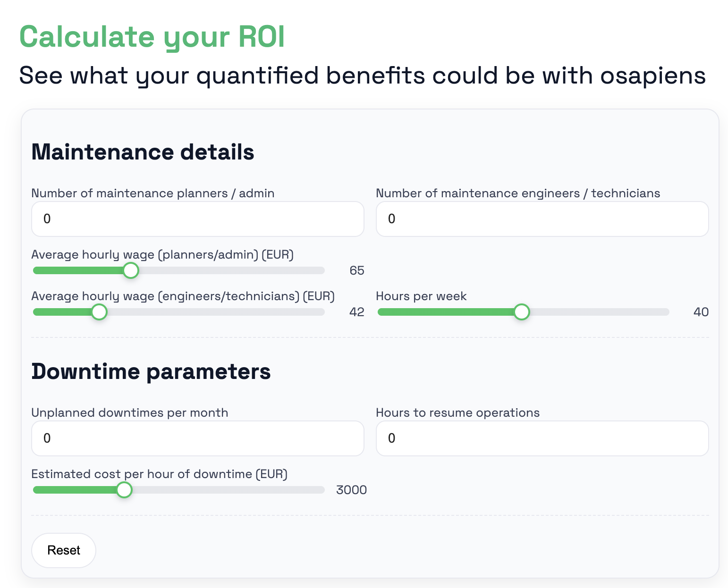This screenshot has height=588, width=728.
Task: Click the Hours per week slider handle
Action: (x=522, y=312)
